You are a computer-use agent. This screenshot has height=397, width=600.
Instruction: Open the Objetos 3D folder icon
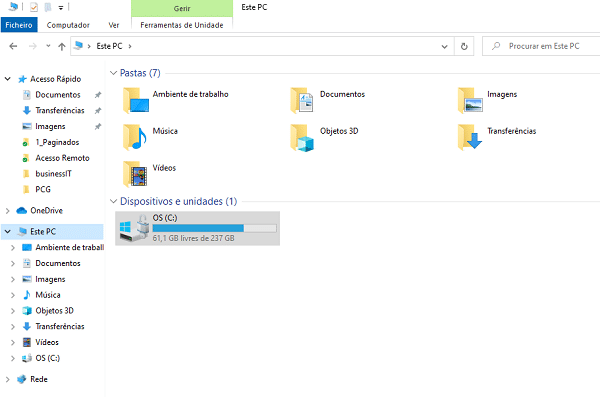[302, 137]
